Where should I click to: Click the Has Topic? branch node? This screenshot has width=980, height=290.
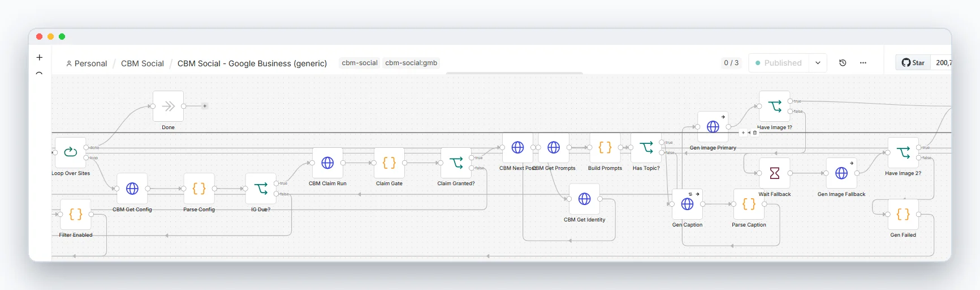646,147
